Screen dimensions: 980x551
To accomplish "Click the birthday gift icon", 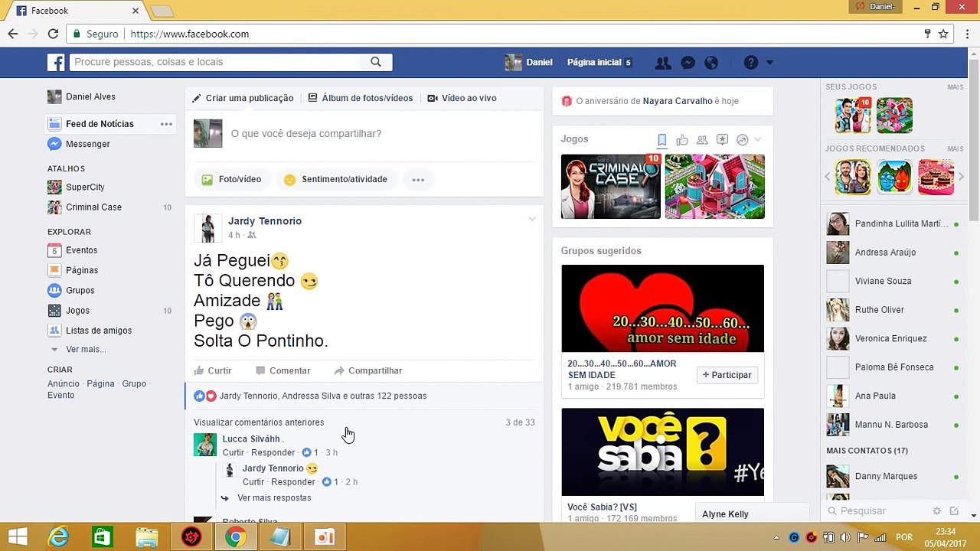I will [567, 101].
